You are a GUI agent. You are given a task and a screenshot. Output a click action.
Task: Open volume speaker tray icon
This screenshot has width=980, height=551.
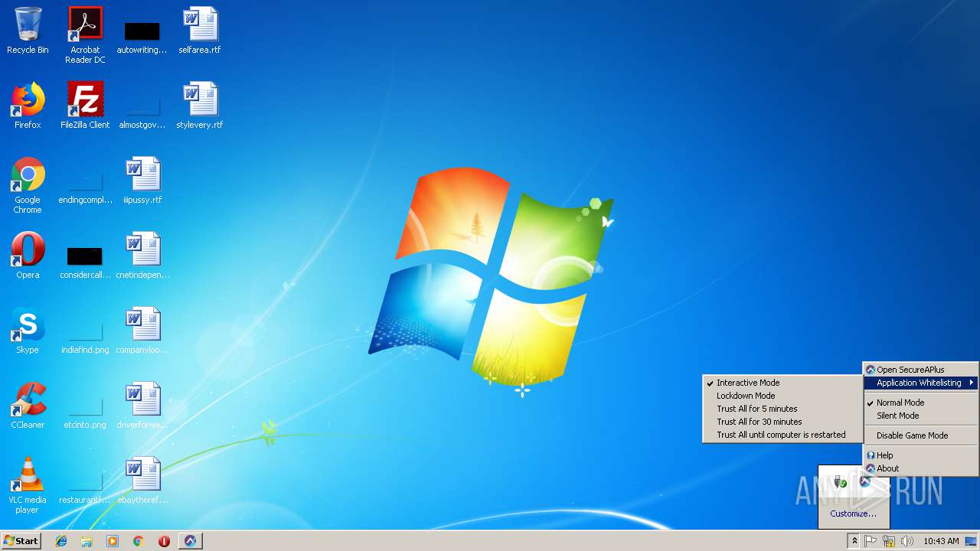(x=907, y=541)
